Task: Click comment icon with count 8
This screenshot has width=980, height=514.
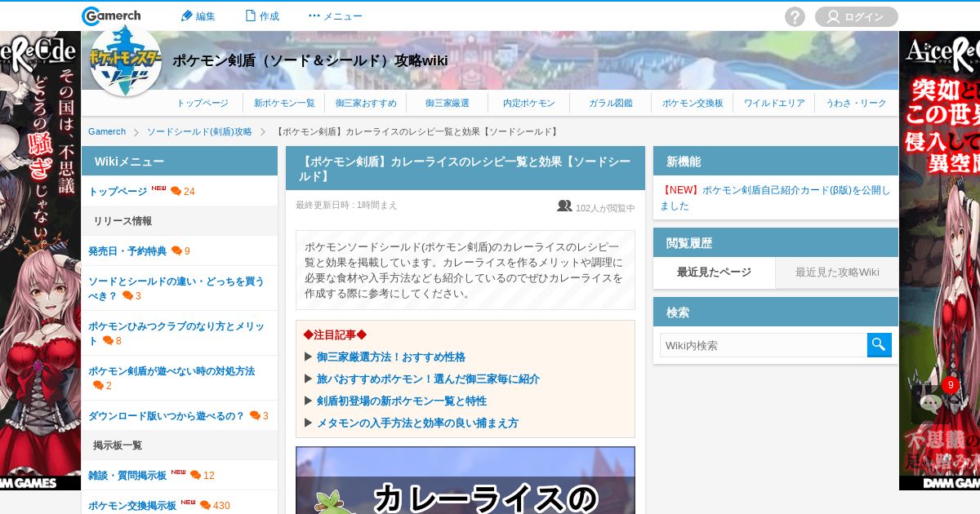Action: [x=108, y=340]
